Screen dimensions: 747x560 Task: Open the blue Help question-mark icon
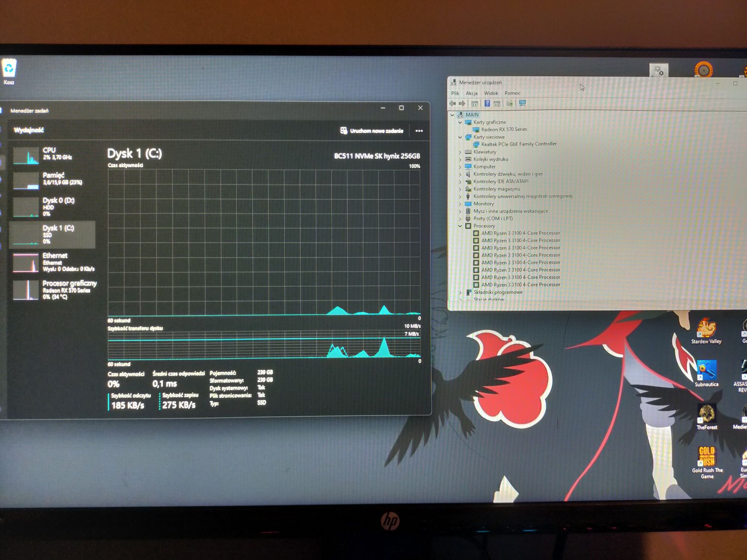coord(487,103)
